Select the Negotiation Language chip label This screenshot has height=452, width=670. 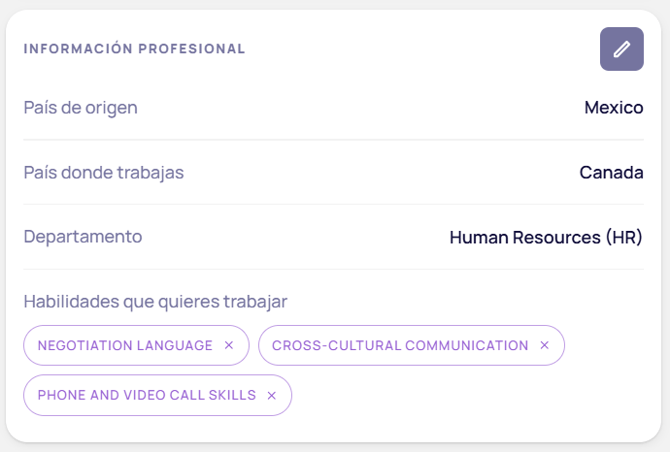tap(125, 345)
